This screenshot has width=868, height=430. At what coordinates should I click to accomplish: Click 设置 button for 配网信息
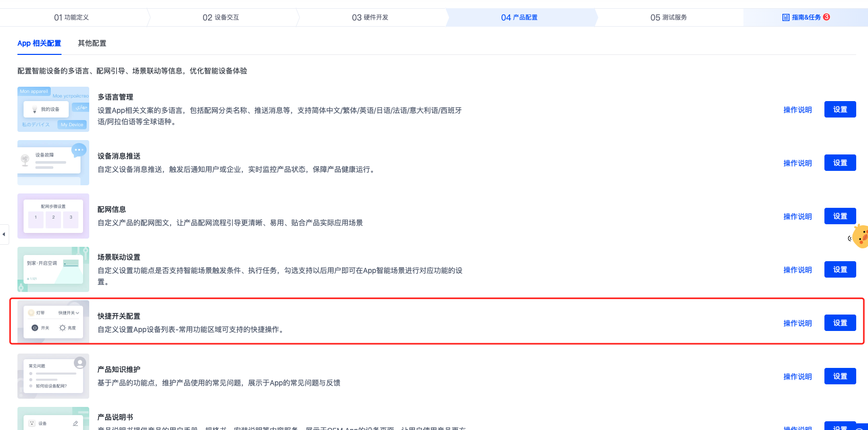[840, 216]
